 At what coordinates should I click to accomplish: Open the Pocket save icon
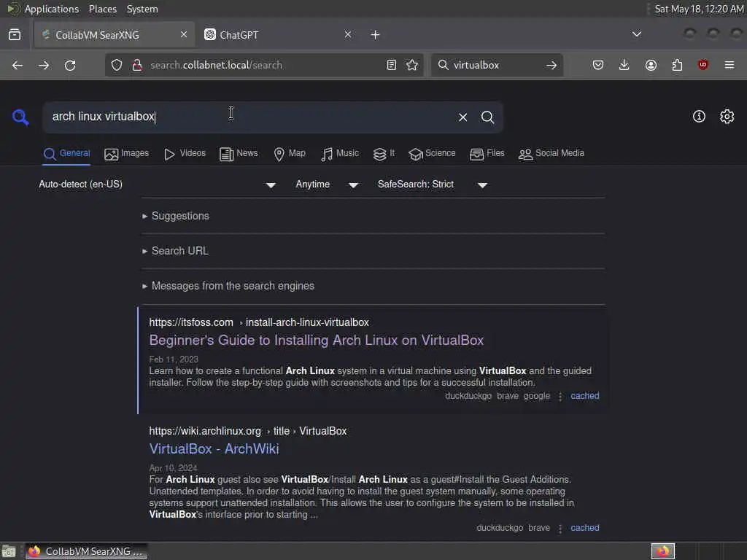pos(598,65)
